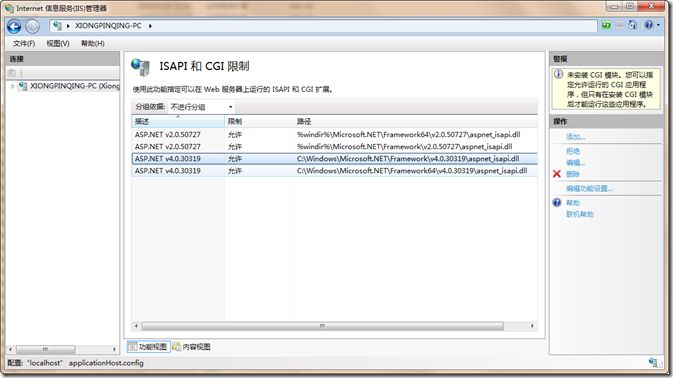Switch to the 内容视图 tab
This screenshot has width=673, height=378.
(x=191, y=347)
